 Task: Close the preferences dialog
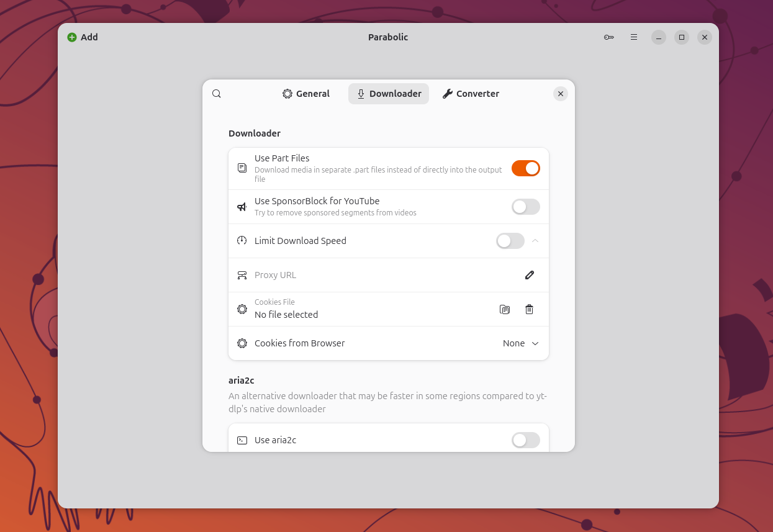coord(561,94)
